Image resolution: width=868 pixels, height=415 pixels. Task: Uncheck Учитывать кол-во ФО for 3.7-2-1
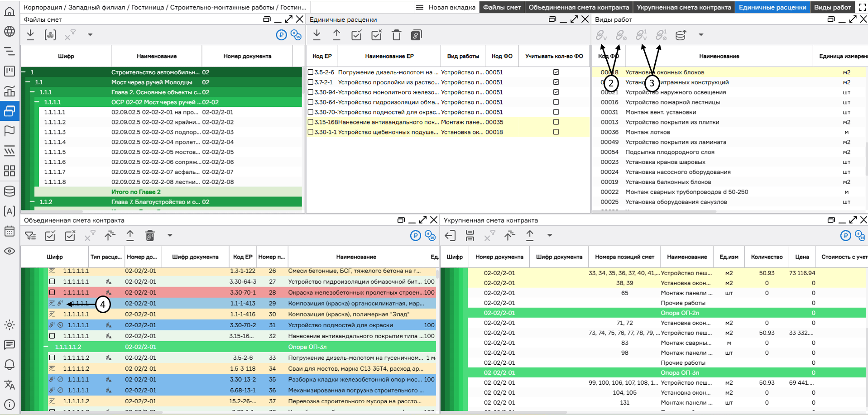pyautogui.click(x=556, y=82)
